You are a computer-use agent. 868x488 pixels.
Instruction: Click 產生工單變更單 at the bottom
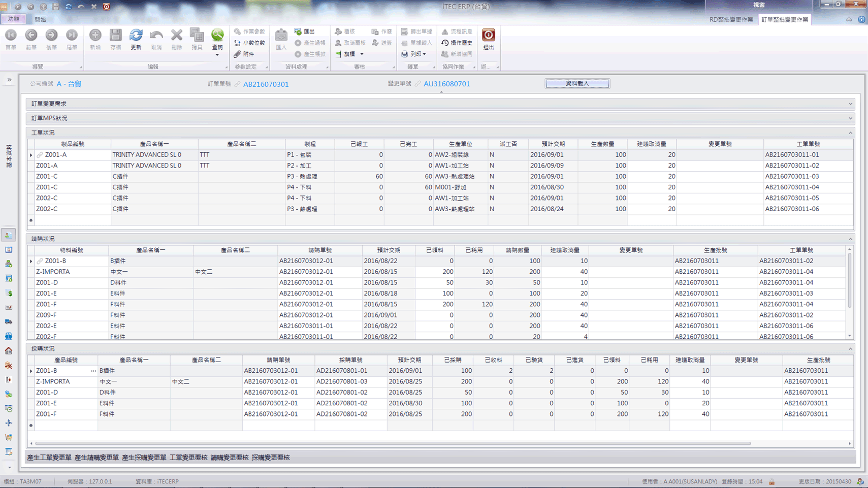tap(49, 458)
